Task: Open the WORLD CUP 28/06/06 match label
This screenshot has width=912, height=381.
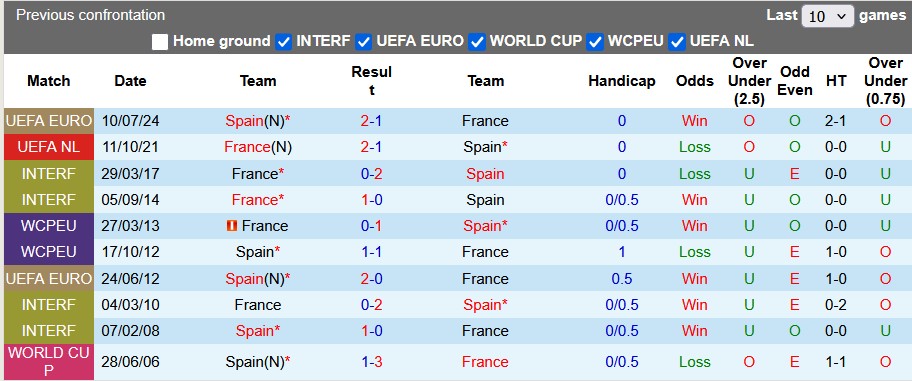Action: tap(49, 362)
